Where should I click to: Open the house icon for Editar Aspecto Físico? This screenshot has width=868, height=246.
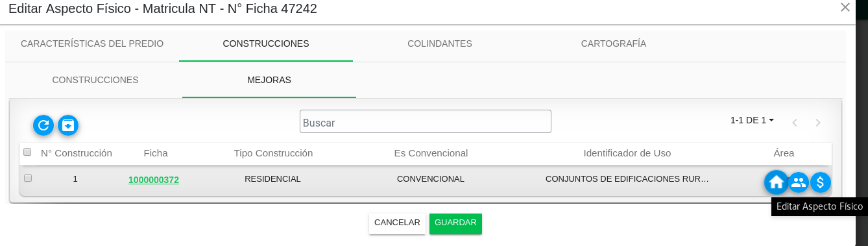click(x=776, y=182)
